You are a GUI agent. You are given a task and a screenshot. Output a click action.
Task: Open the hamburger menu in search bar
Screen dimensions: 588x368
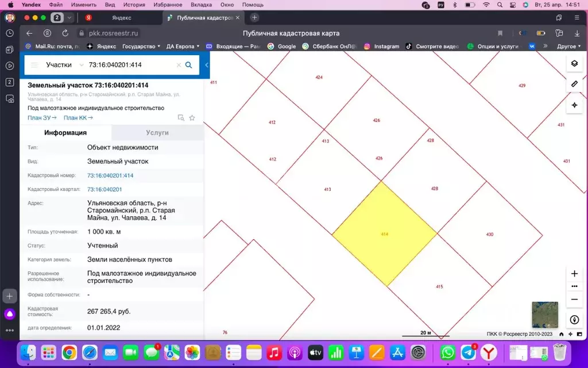[x=34, y=65]
